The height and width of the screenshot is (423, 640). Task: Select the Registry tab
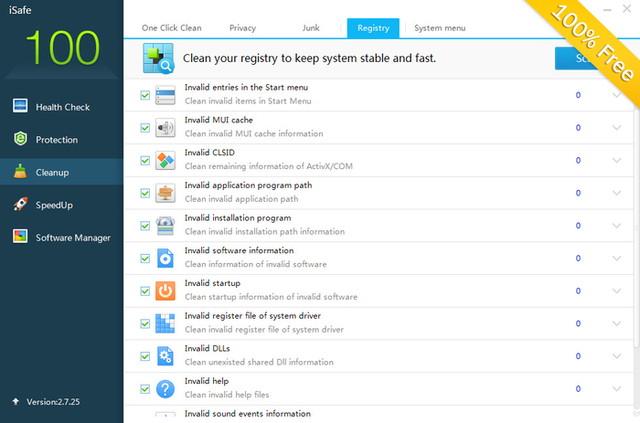pos(373,28)
